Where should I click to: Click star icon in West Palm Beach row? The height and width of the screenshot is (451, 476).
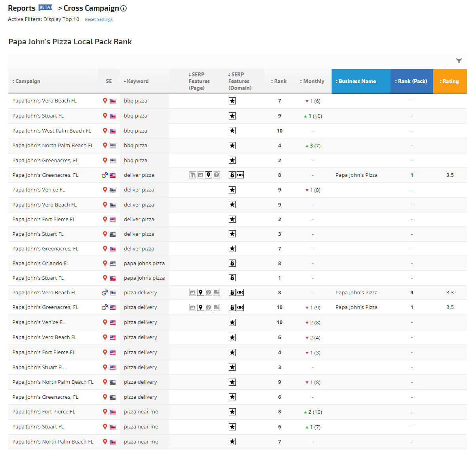coord(232,131)
